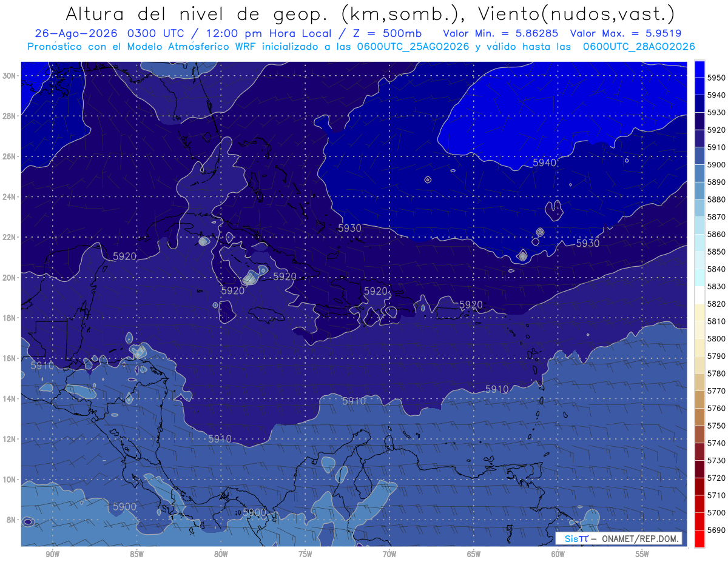The image size is (728, 562).
Task: Click the 5800 colorbar label
Action: (716, 339)
